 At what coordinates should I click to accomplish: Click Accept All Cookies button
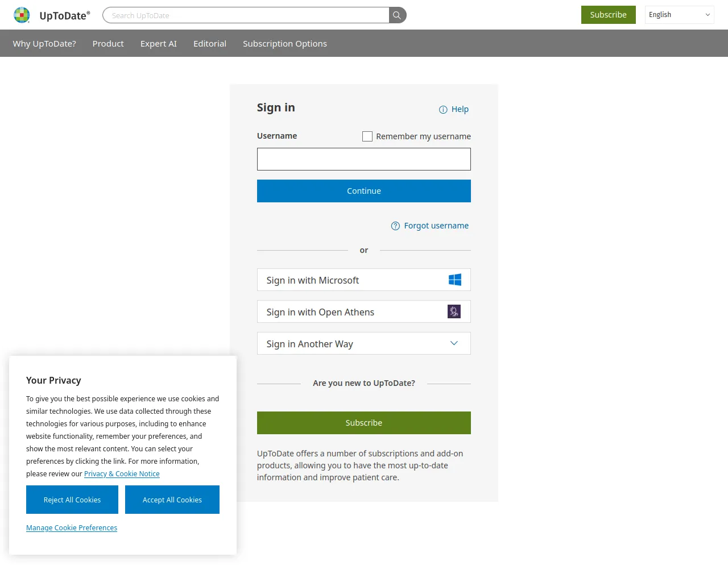[172, 500]
